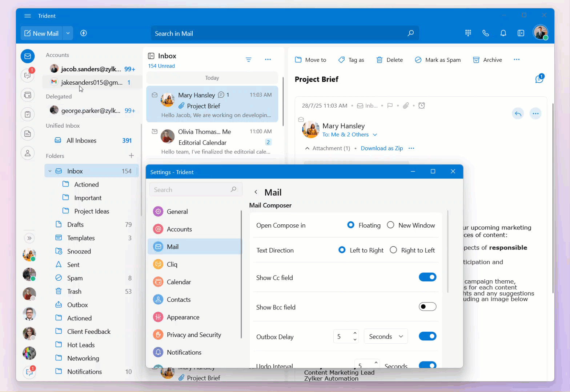Open Calendar settings category
This screenshot has width=570, height=392.
(x=194, y=282)
